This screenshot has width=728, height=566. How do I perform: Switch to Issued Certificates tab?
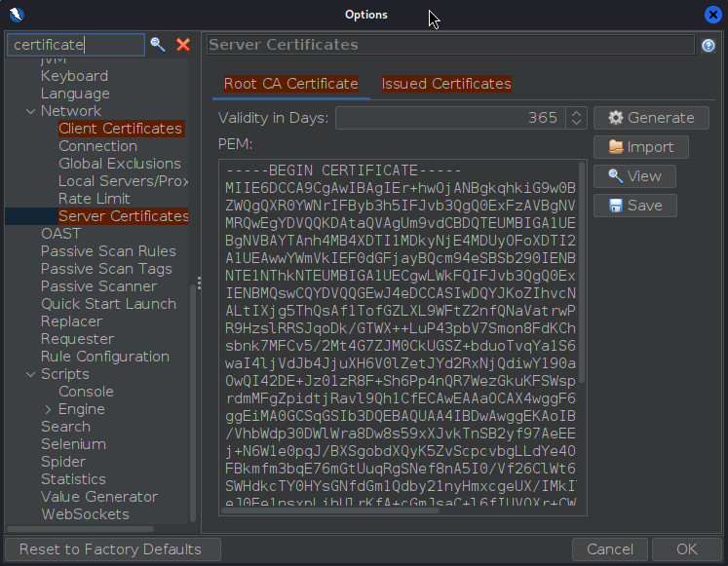pyautogui.click(x=446, y=84)
